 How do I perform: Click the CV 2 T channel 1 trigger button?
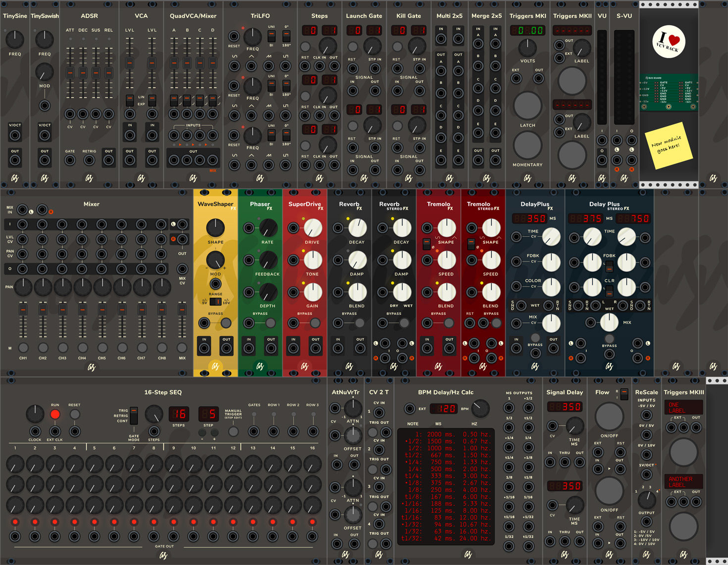(373, 432)
